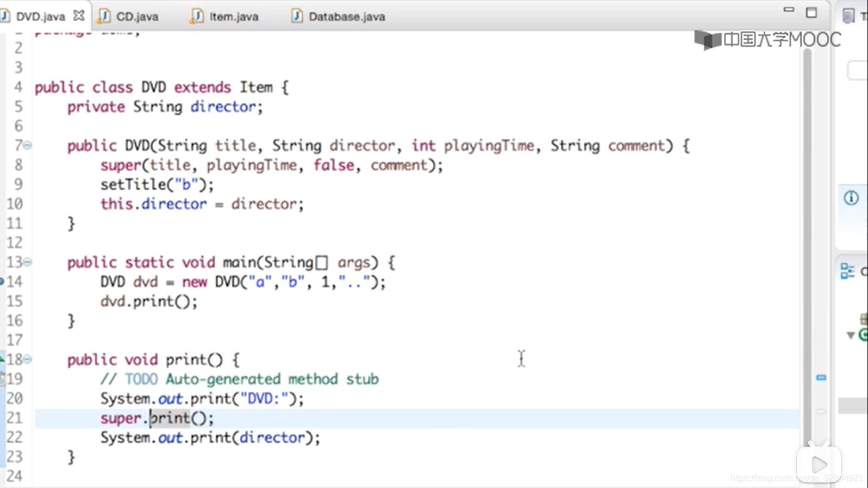Click 'System.out.print(director);' on line 22
The height and width of the screenshot is (488, 868).
[x=210, y=437]
